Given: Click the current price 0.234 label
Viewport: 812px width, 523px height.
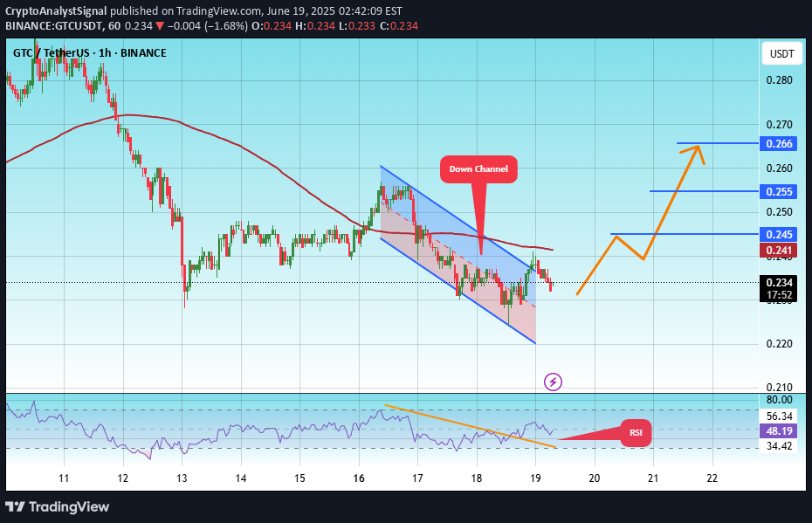Looking at the screenshot, I should coord(780,282).
